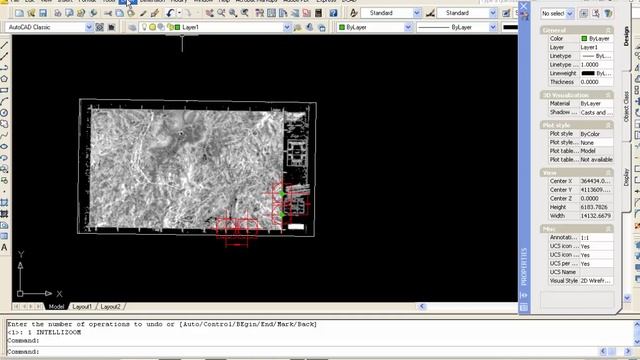Click the Help question mark icon
Viewport: 640px width, 360px height.
tap(333, 13)
